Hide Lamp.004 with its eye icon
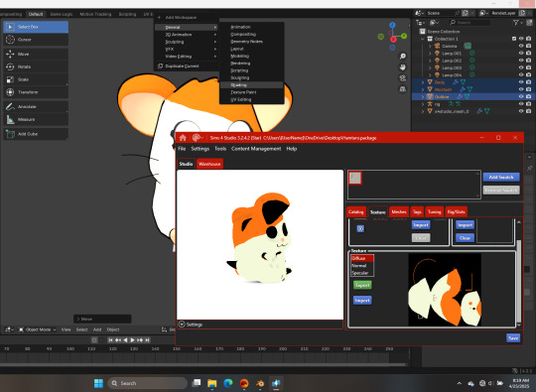The width and height of the screenshot is (536, 392). pos(521,74)
